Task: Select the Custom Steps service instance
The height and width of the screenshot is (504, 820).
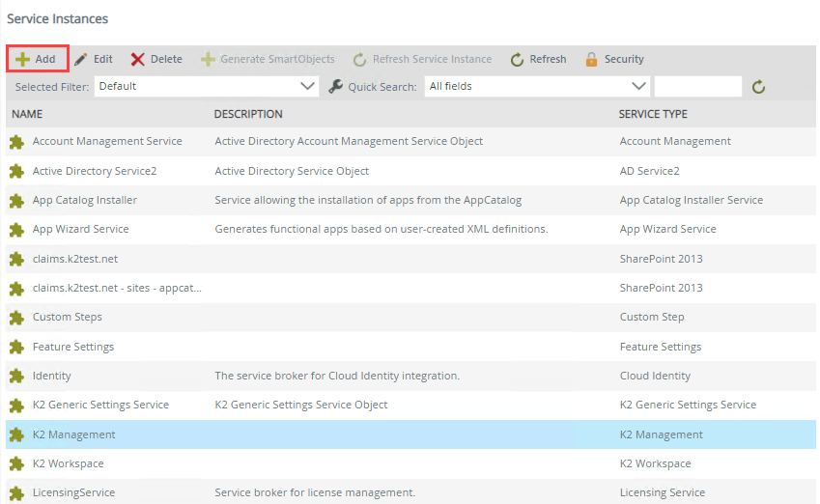Action: coord(68,317)
